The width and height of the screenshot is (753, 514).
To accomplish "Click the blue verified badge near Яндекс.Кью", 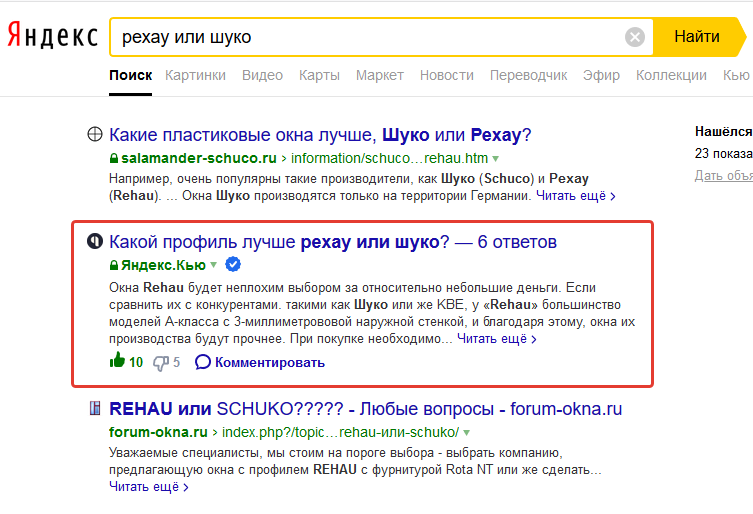I will [233, 265].
